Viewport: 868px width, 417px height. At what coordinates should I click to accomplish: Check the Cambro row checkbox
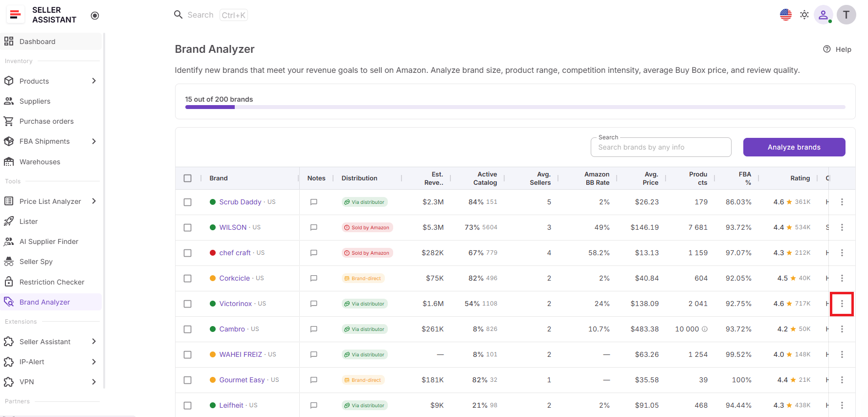[187, 329]
